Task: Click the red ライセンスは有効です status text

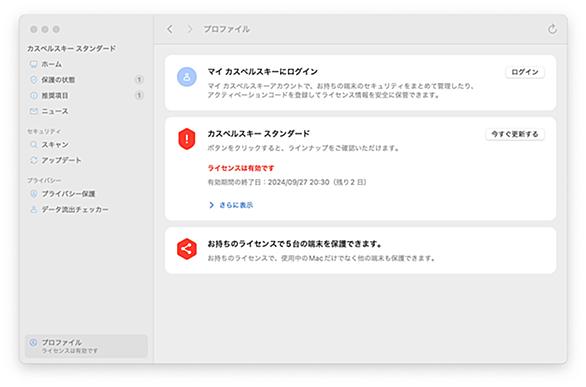Action: [x=241, y=168]
